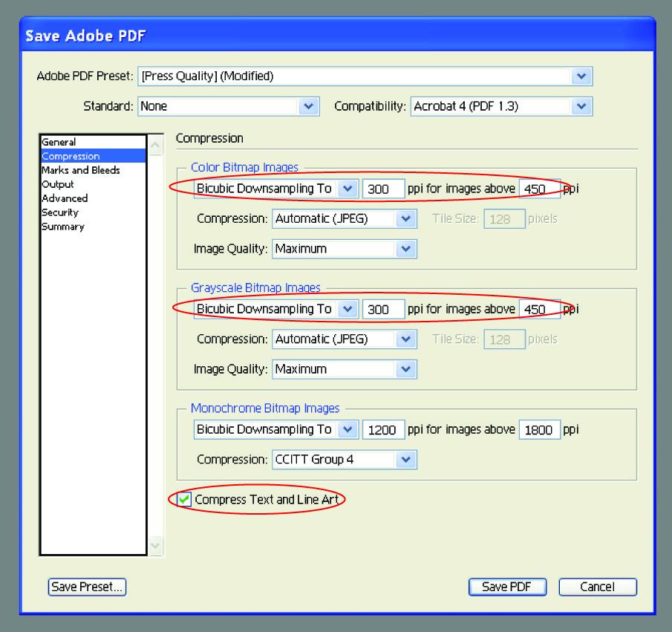Select Compression in the category list
This screenshot has width=672, height=632.
click(94, 156)
